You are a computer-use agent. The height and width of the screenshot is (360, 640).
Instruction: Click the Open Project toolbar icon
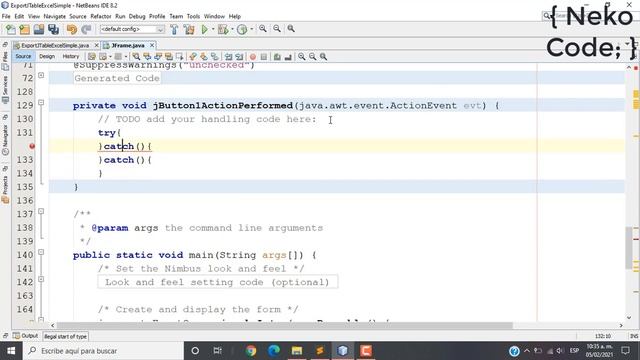point(39,29)
